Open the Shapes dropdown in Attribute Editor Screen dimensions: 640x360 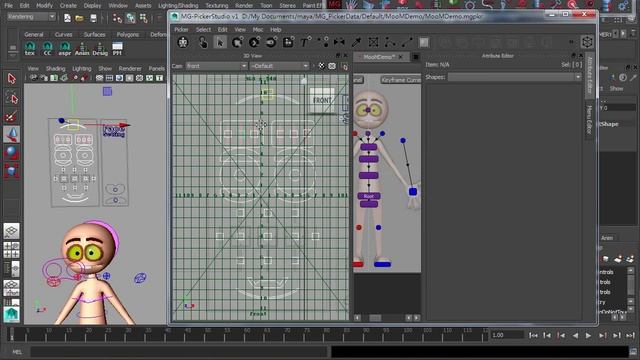(514, 77)
